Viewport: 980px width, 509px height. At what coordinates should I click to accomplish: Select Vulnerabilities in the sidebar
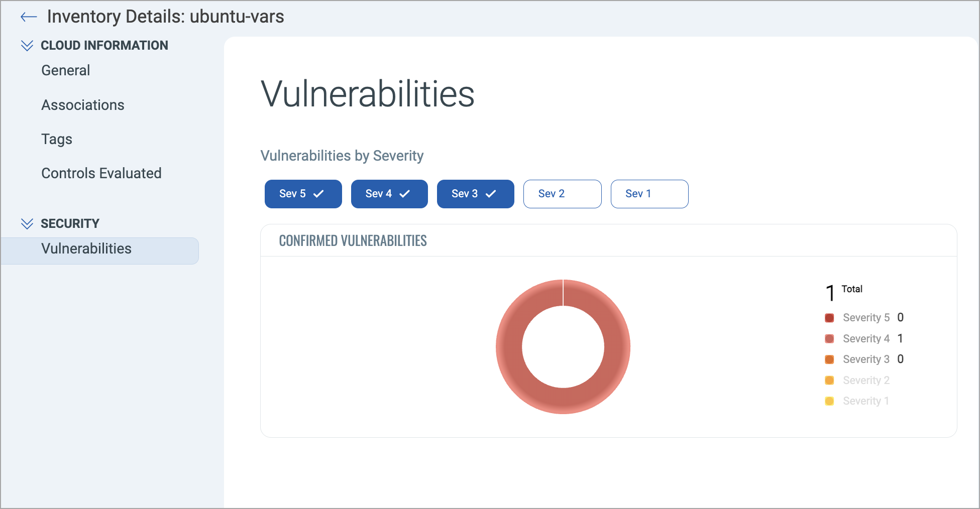coord(86,249)
